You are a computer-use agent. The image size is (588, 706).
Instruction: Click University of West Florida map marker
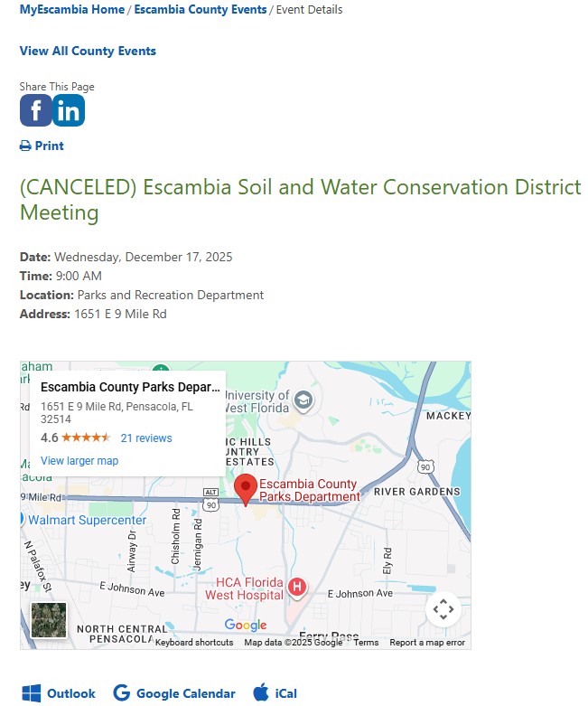pyautogui.click(x=304, y=400)
